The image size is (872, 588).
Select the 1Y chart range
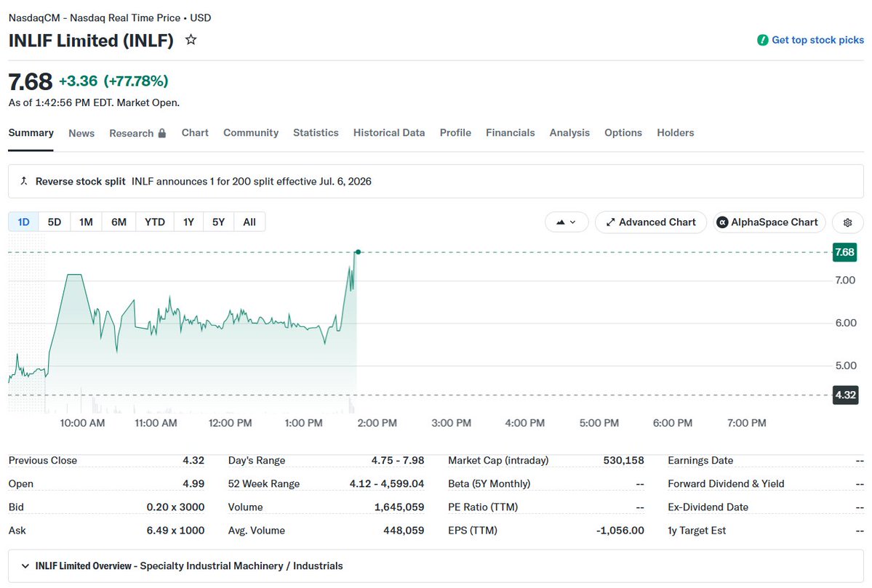[x=188, y=222]
